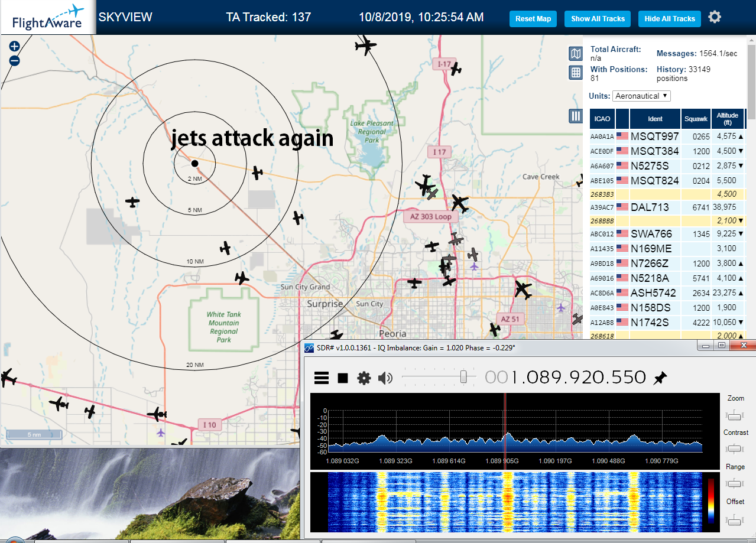
Task: Select the large aircraft north of AZ 303 Loop
Action: coord(460,204)
